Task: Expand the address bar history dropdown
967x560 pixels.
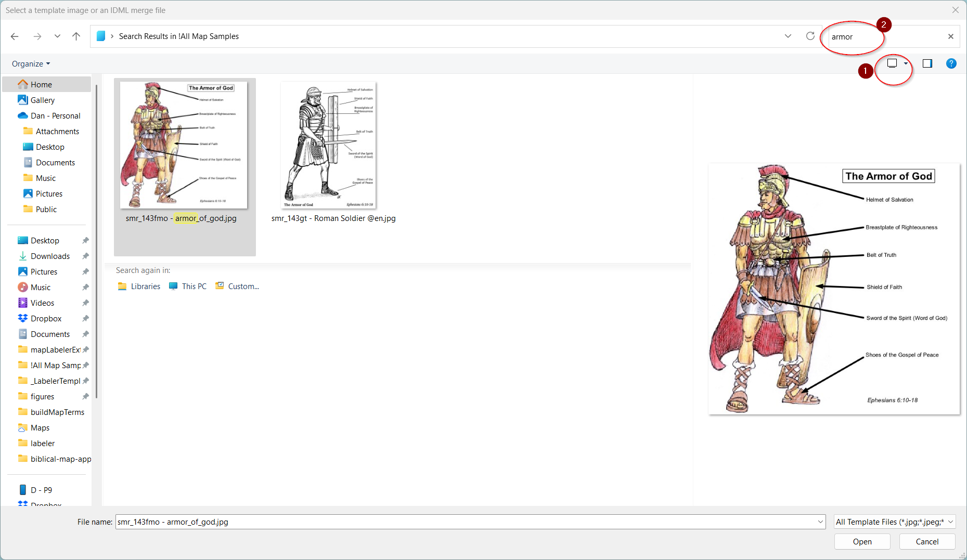Action: point(788,36)
